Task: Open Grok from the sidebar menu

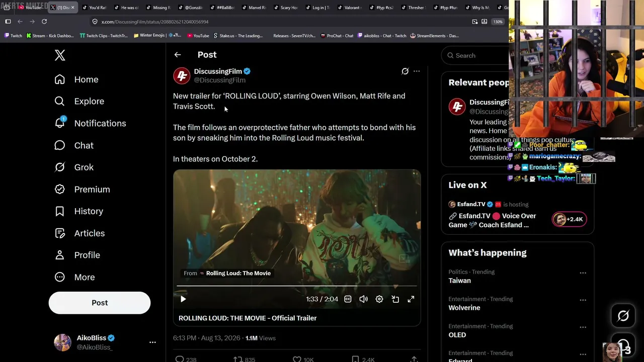Action: 74,167
